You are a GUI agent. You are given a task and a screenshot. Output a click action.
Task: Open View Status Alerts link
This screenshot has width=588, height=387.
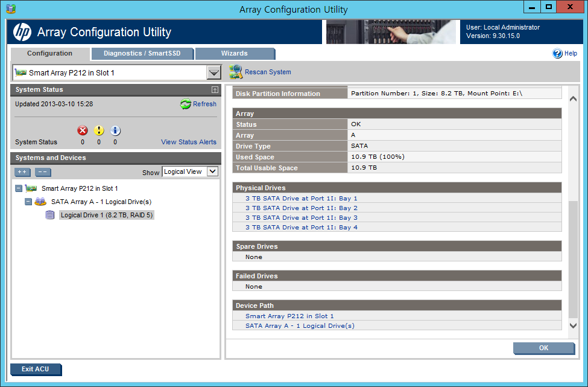(189, 142)
